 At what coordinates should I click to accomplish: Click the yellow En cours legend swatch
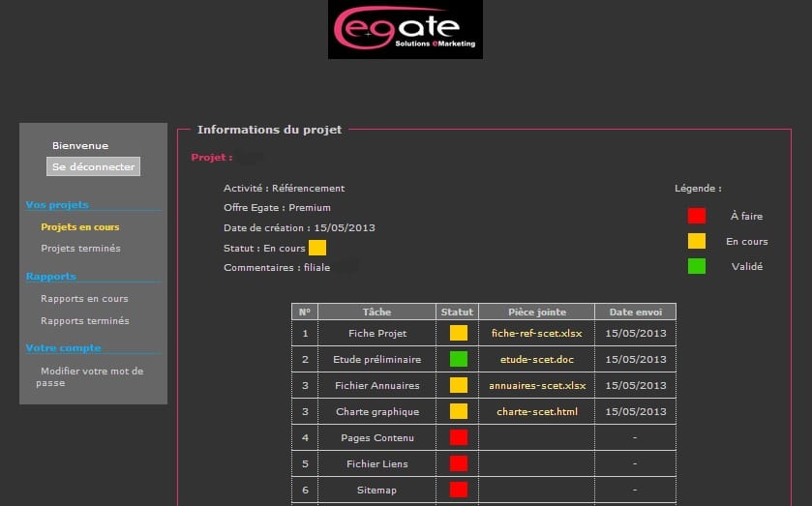tap(697, 241)
